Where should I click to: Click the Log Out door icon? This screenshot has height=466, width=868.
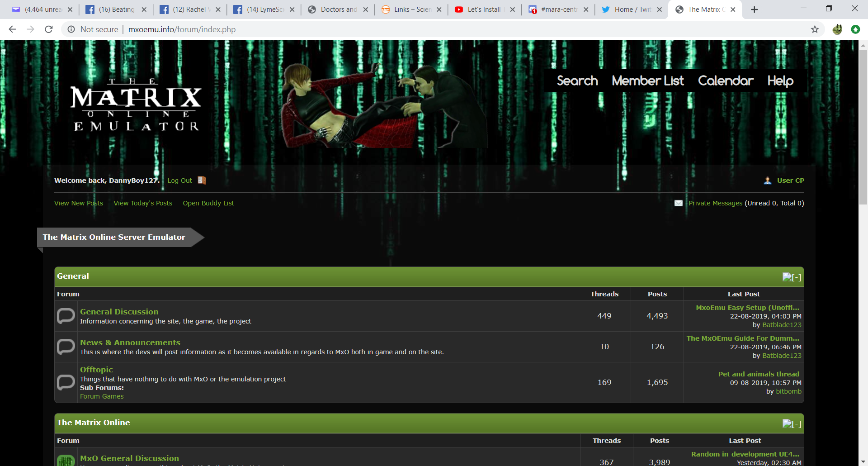pos(202,180)
